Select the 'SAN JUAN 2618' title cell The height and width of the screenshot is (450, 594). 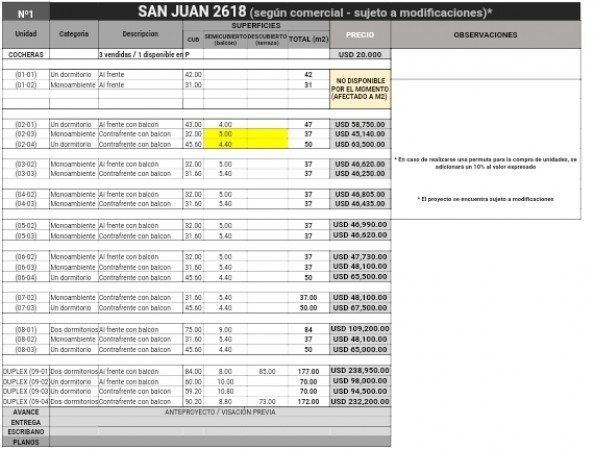click(x=314, y=11)
